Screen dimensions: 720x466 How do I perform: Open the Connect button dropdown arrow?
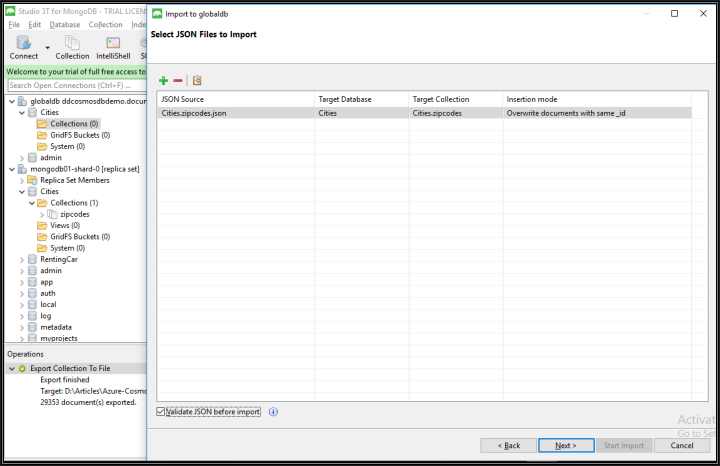(47, 48)
